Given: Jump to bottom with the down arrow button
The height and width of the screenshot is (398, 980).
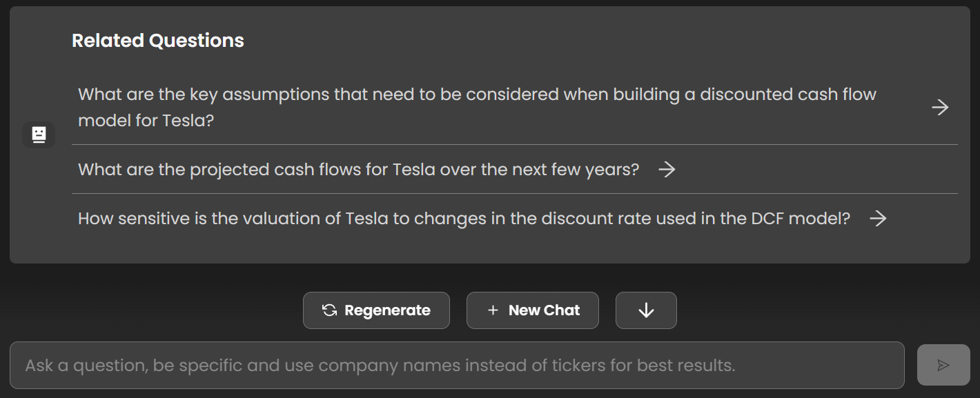Looking at the screenshot, I should 646,310.
